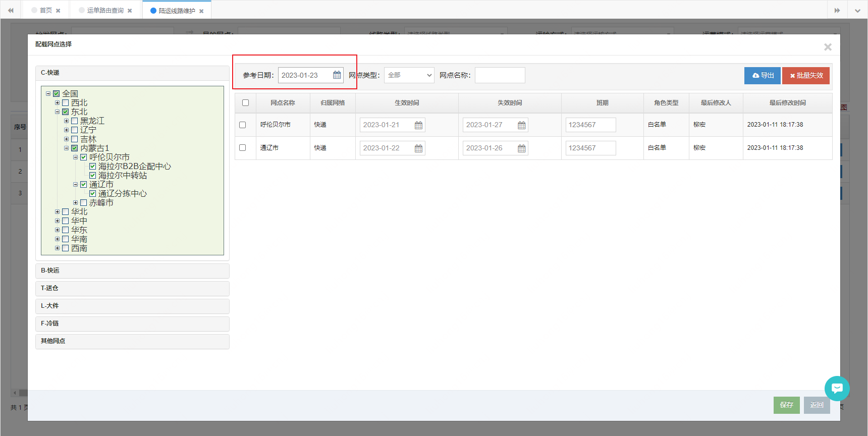Open calendar for 通辽市 生效时间

[x=418, y=148]
